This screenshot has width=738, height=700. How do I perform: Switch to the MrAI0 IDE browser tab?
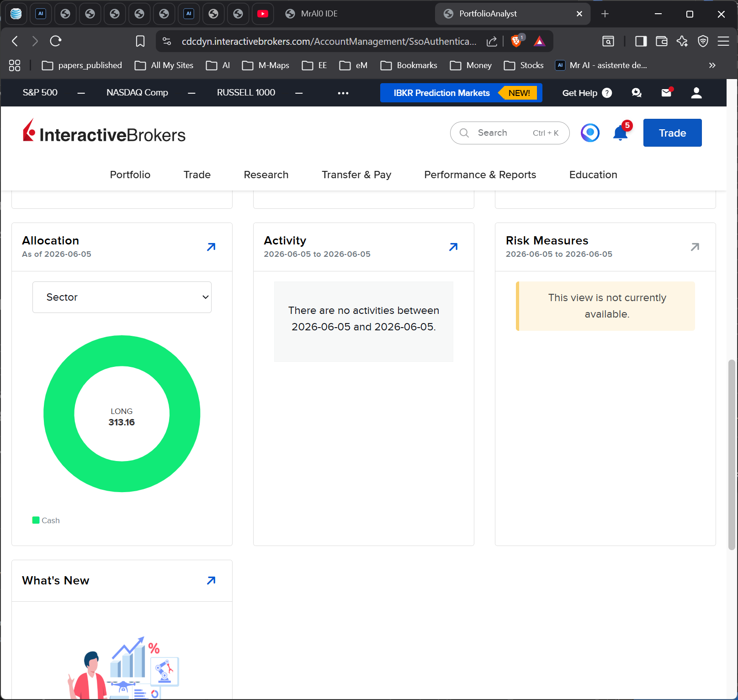click(356, 14)
